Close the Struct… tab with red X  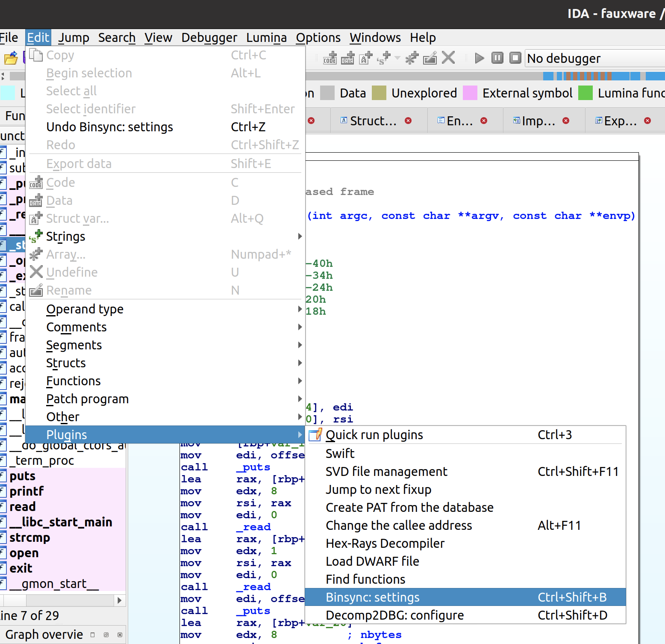pyautogui.click(x=408, y=121)
